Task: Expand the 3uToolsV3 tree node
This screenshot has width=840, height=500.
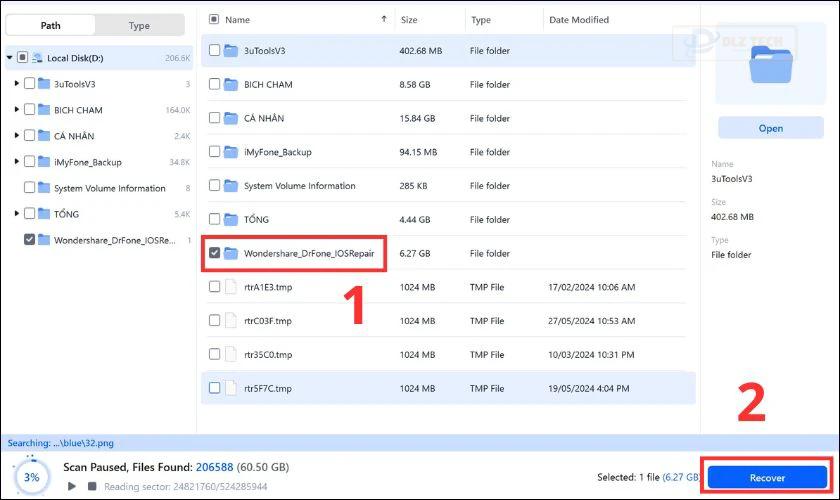Action: [17, 83]
